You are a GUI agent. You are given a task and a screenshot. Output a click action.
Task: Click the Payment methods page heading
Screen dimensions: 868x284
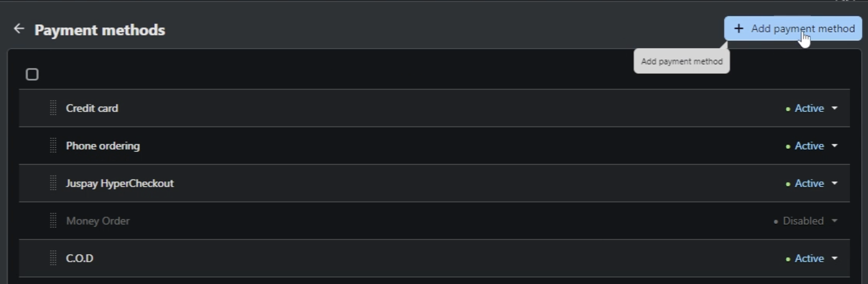point(100,30)
